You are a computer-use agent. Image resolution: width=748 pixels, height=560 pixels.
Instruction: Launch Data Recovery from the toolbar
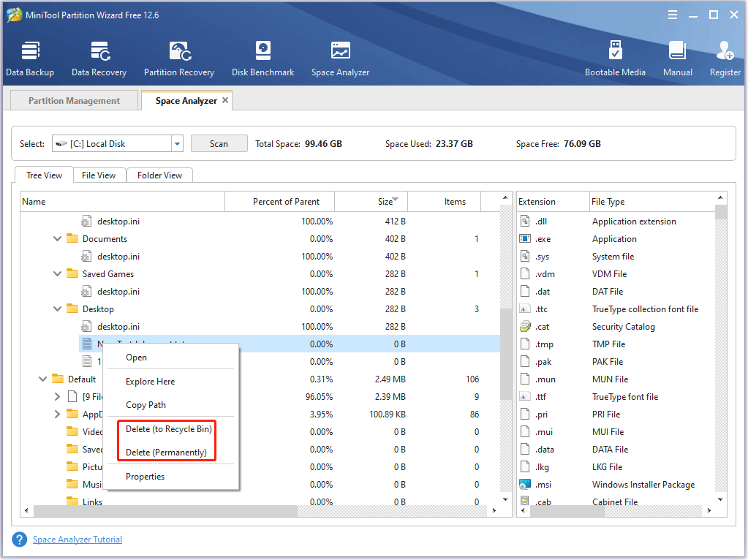(x=99, y=58)
